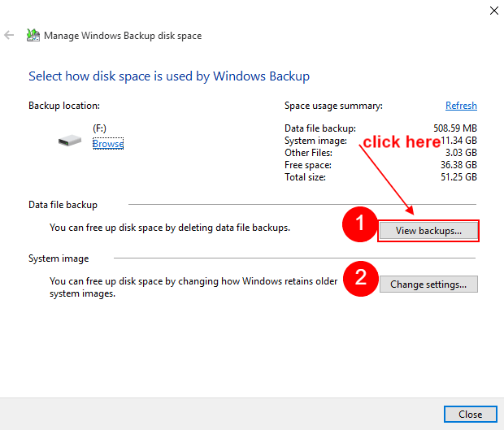504x430 pixels.
Task: Select the 51.25 GB total size value
Action: (x=458, y=177)
